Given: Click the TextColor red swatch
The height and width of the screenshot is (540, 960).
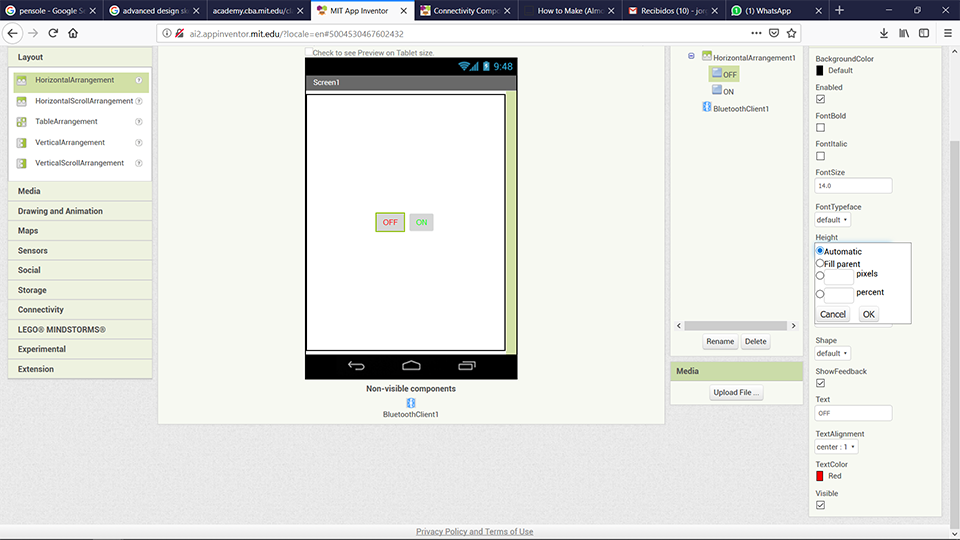Looking at the screenshot, I should point(820,476).
